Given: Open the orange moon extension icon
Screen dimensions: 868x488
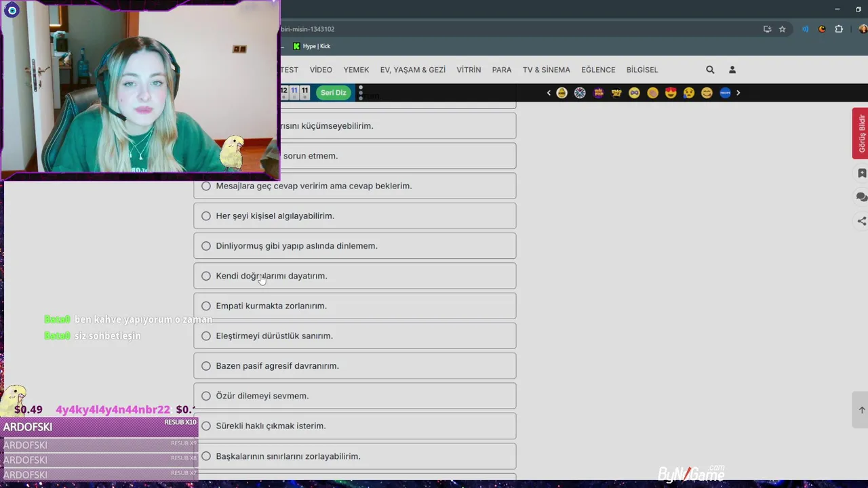Looking at the screenshot, I should click(822, 29).
